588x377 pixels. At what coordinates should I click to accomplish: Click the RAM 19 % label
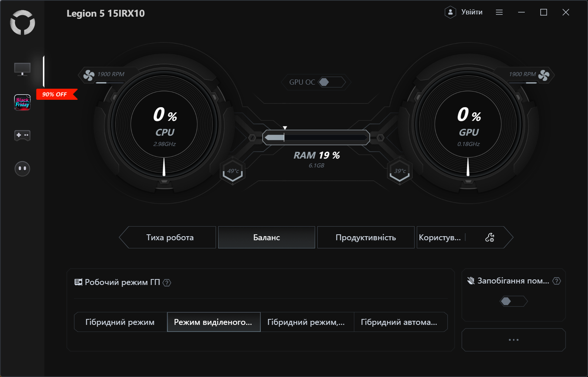(317, 155)
